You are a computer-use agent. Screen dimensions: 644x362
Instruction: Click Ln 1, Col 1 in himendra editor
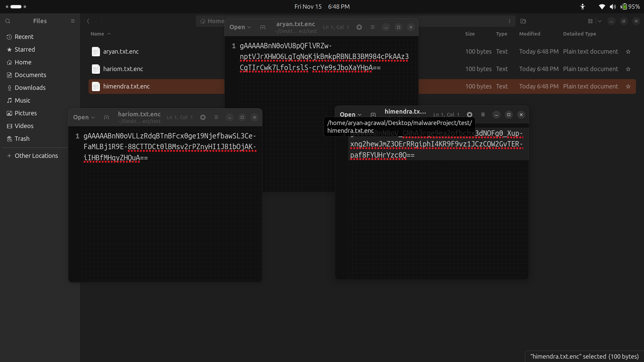pos(446,115)
